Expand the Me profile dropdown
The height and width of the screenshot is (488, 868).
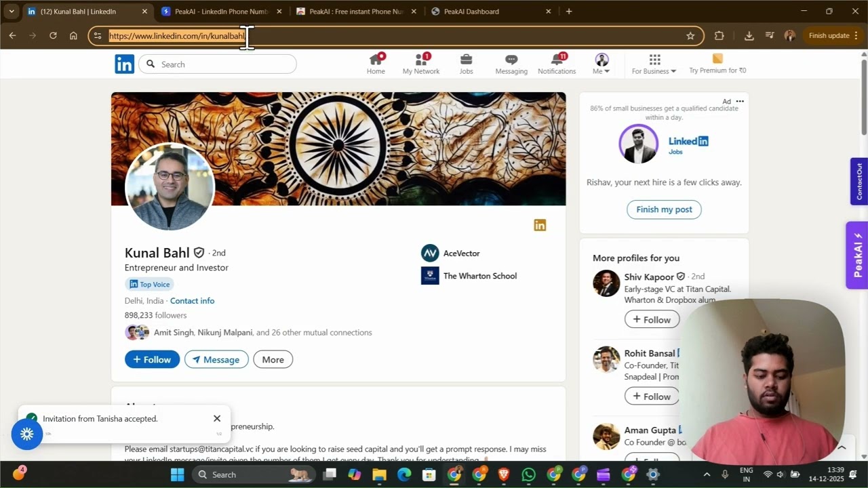click(601, 64)
